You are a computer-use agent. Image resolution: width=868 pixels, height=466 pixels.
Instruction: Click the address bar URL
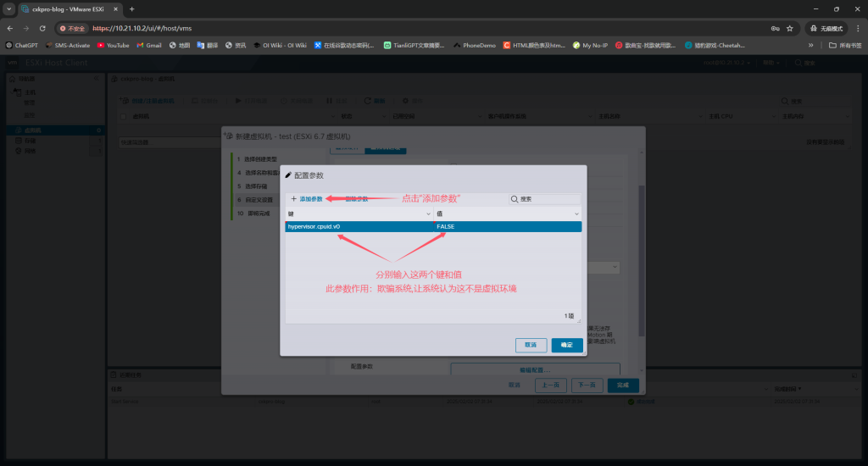click(142, 28)
